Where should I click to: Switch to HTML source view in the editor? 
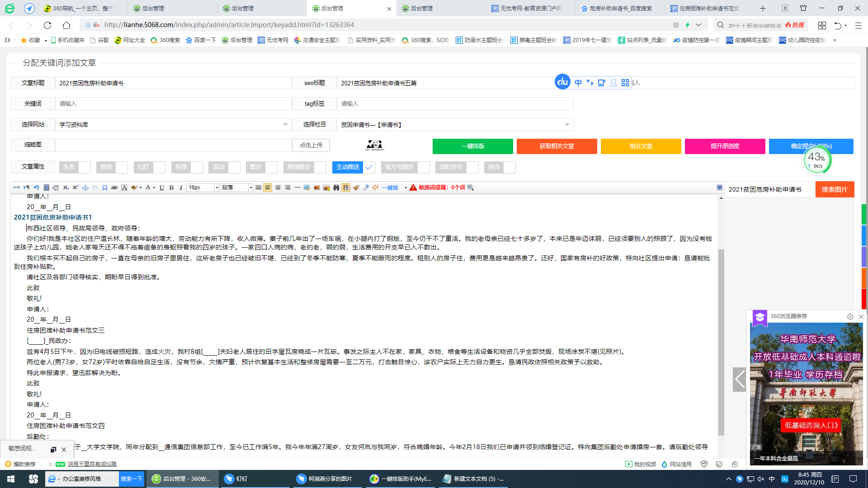tap(17, 187)
